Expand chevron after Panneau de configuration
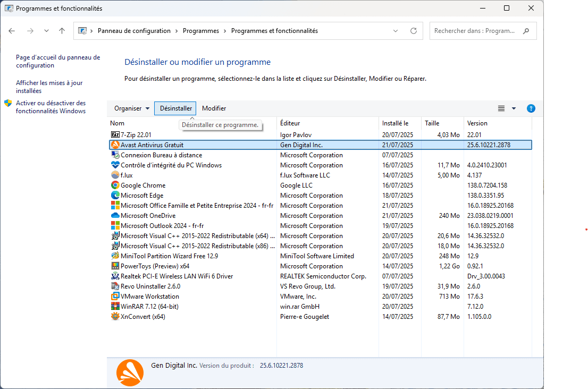588x389 pixels. pyautogui.click(x=177, y=31)
